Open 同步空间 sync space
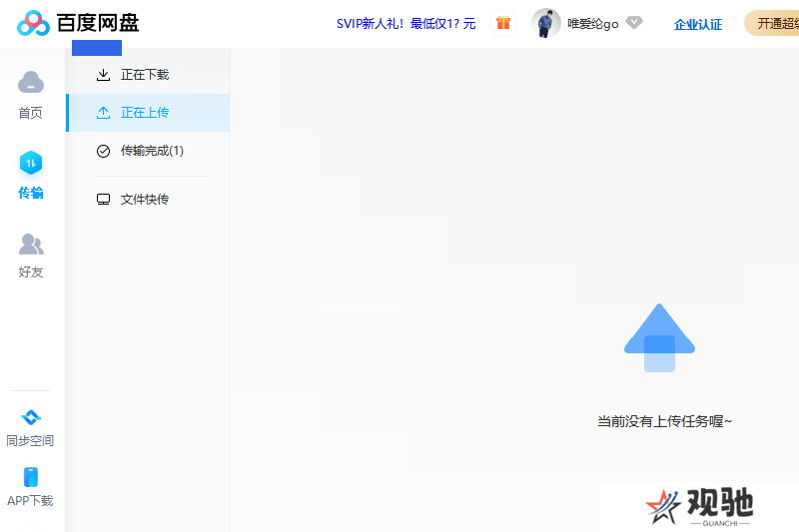The height and width of the screenshot is (532, 799). point(30,428)
